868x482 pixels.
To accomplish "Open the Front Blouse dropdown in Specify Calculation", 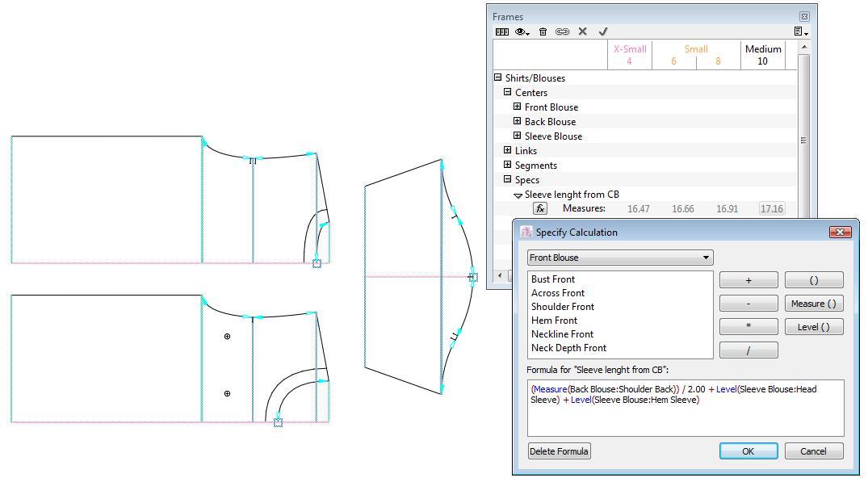I will coord(619,258).
